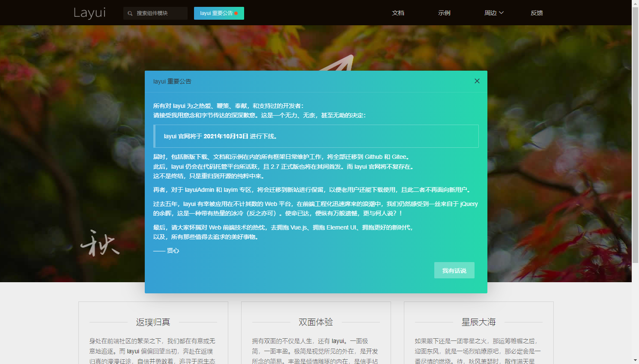639x364 pixels.
Task: Click the 我有话说 button
Action: (x=454, y=270)
